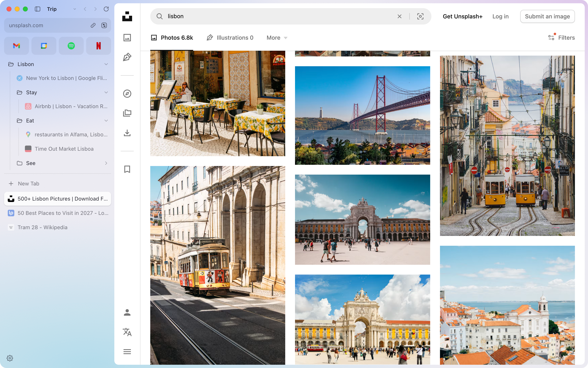Open the bookmark icon in sidebar

(127, 169)
